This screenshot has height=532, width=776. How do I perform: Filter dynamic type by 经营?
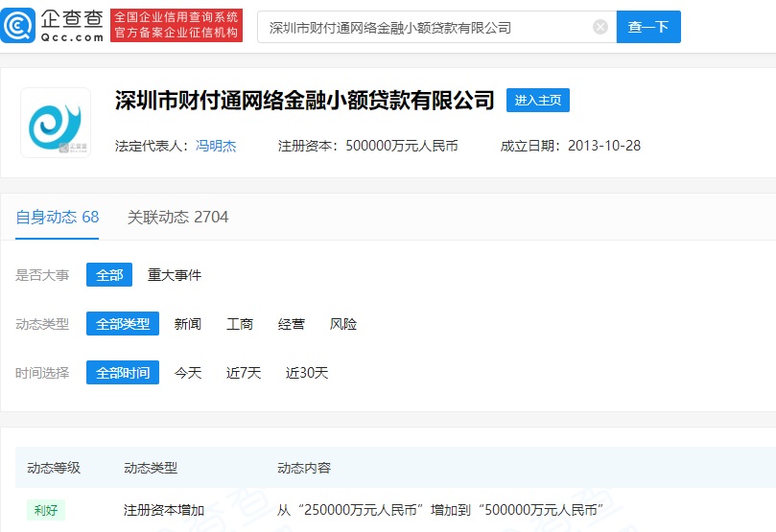(x=292, y=324)
